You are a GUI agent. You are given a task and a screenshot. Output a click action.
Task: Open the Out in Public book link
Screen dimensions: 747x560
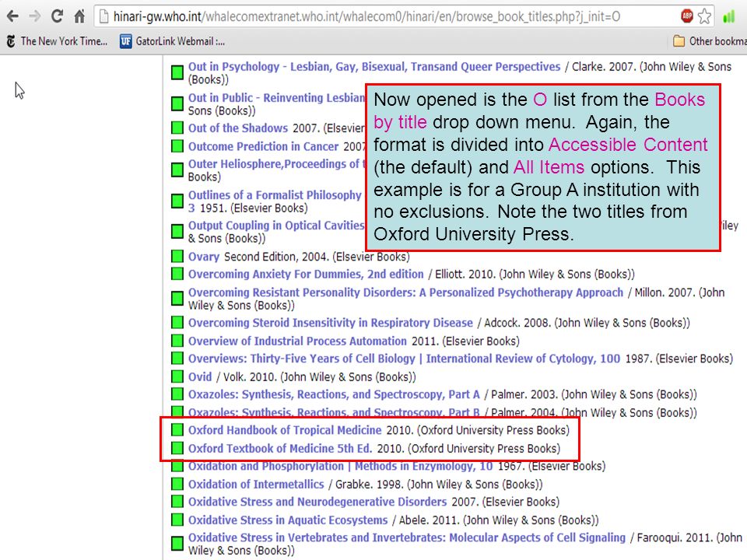click(276, 98)
